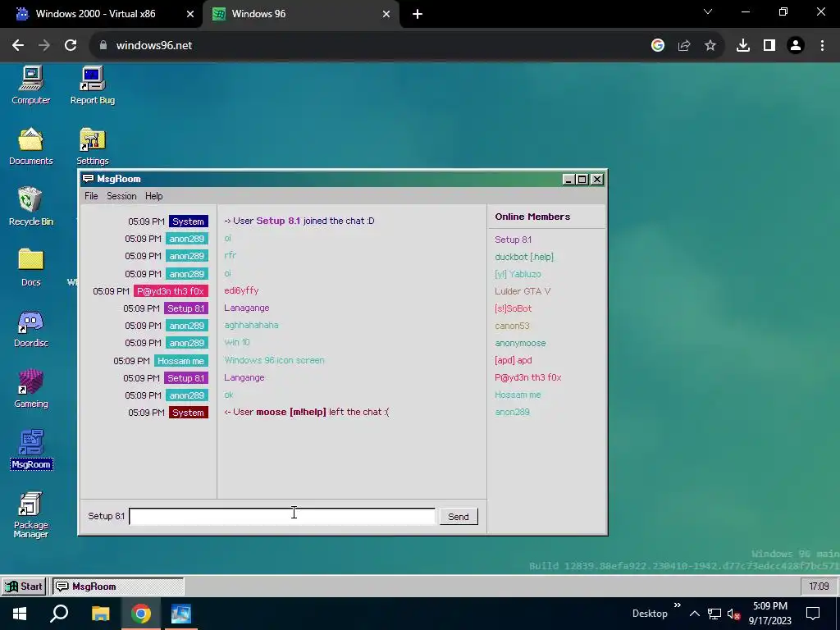The height and width of the screenshot is (630, 840).
Task: Show hidden tray icons chevron
Action: (x=694, y=614)
